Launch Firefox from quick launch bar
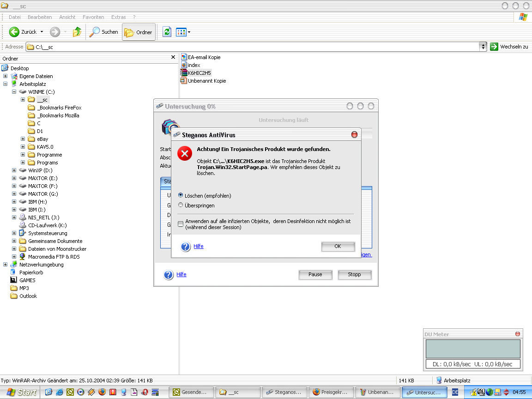 tap(102, 392)
